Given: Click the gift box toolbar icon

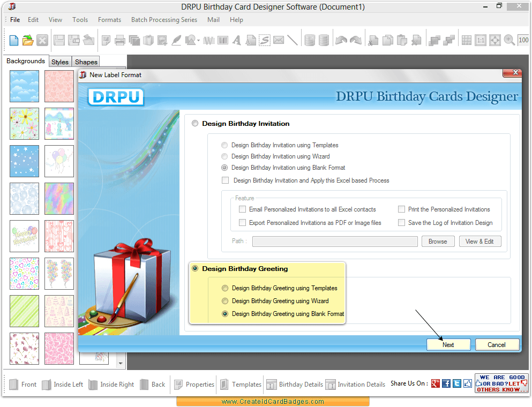Looking at the screenshot, I should tap(148, 40).
